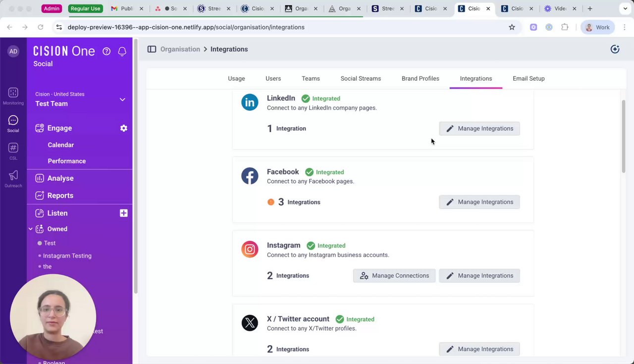Click the Analyse section icon
This screenshot has height=364, width=634.
pyautogui.click(x=40, y=178)
